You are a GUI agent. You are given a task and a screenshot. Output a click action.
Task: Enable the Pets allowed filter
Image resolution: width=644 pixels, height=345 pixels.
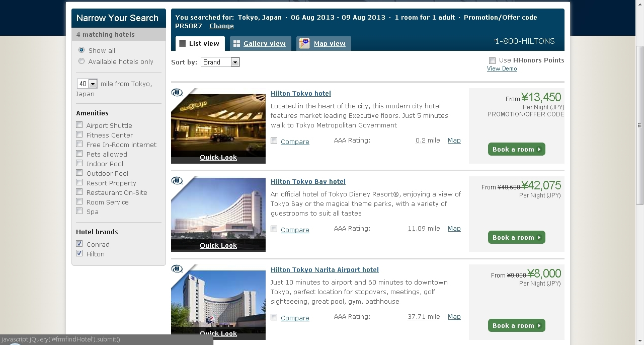(x=79, y=154)
